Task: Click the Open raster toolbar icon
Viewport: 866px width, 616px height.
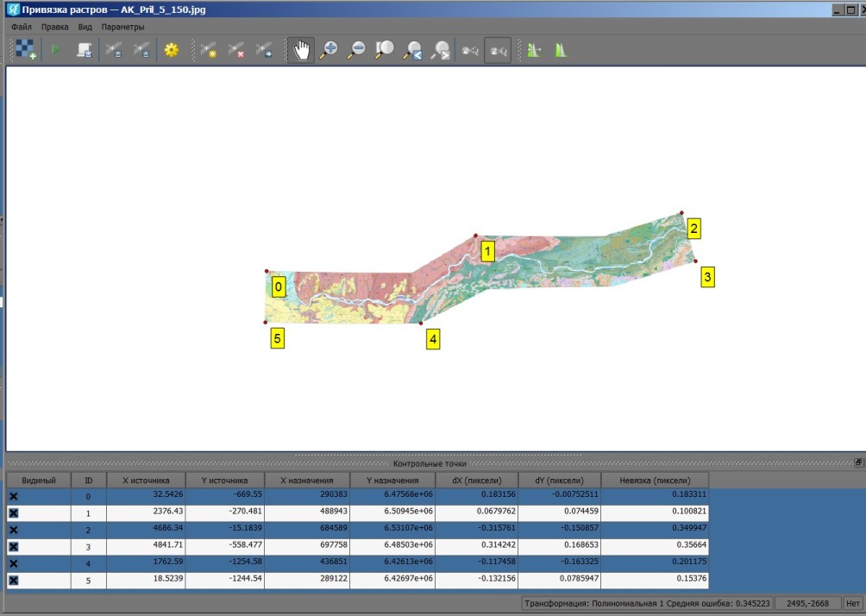Action: click(x=25, y=51)
